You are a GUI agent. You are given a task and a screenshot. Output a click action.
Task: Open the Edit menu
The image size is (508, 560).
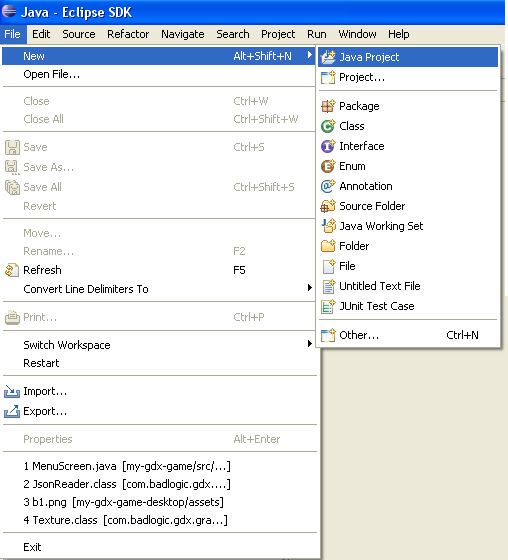pyautogui.click(x=41, y=34)
